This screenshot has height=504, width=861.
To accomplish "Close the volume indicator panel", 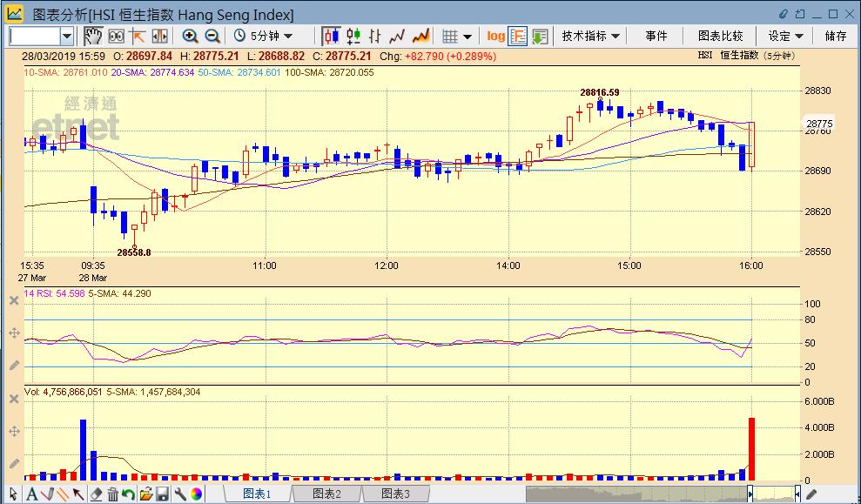I will pyautogui.click(x=14, y=399).
